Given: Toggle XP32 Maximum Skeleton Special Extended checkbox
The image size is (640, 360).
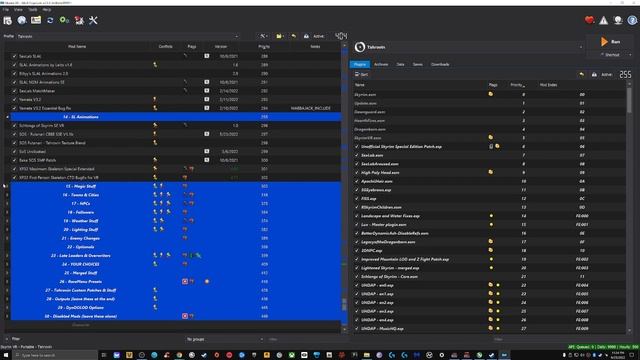Looking at the screenshot, I should click(x=14, y=169).
